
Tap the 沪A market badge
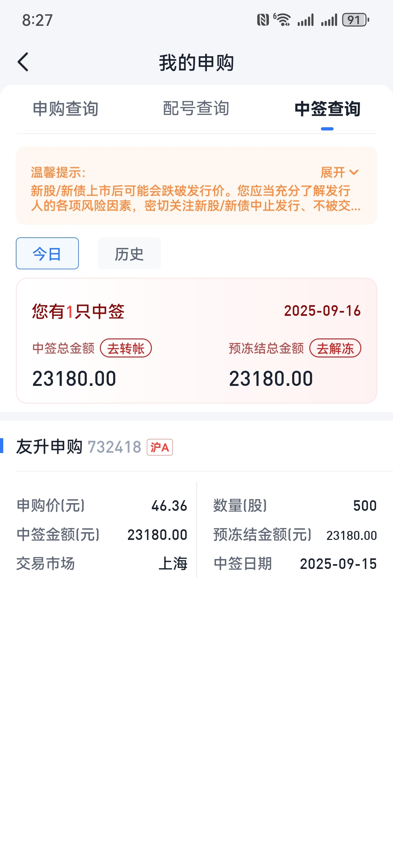pyautogui.click(x=160, y=447)
